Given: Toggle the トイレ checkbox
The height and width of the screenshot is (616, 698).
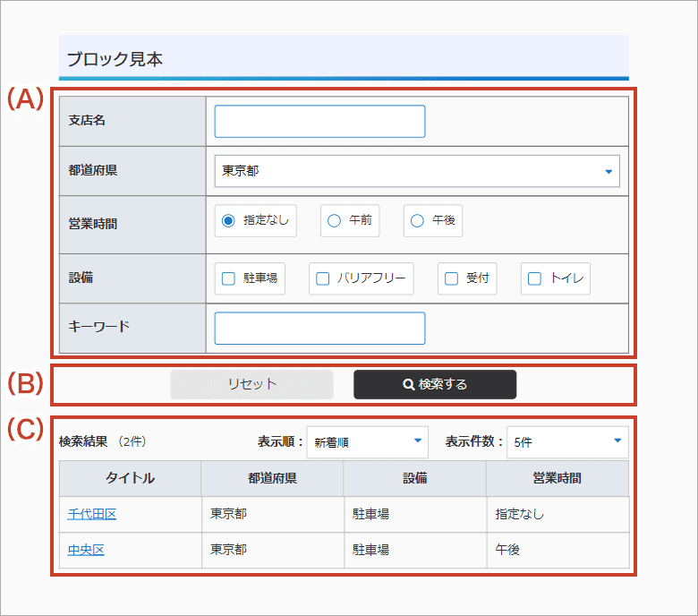Looking at the screenshot, I should pyautogui.click(x=535, y=278).
